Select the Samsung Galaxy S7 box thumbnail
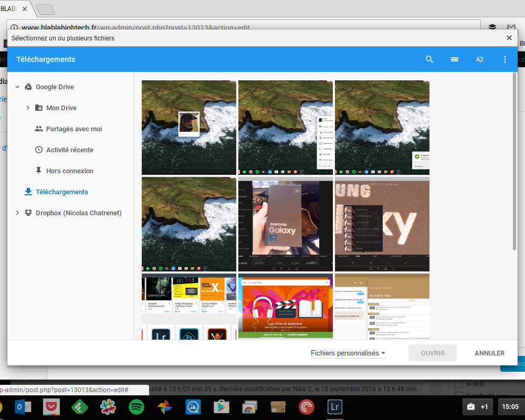This screenshot has height=420, width=525. 286,224
